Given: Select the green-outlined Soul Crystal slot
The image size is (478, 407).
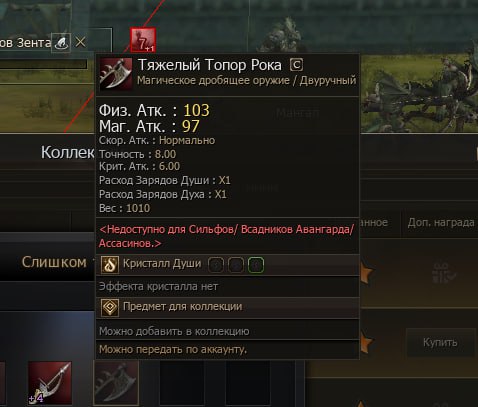Looking at the screenshot, I should click(256, 265).
